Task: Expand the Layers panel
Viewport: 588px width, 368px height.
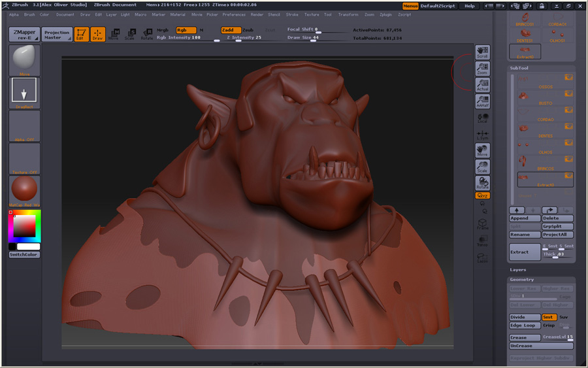Action: (518, 269)
